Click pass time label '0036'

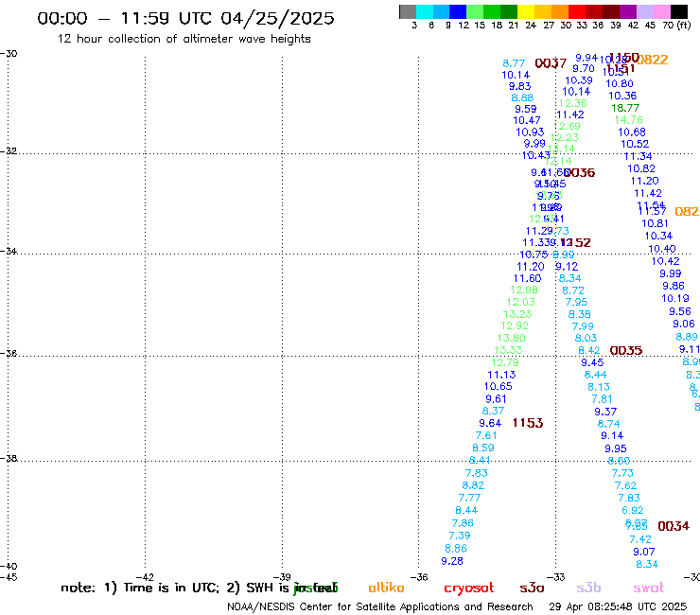coord(580,173)
